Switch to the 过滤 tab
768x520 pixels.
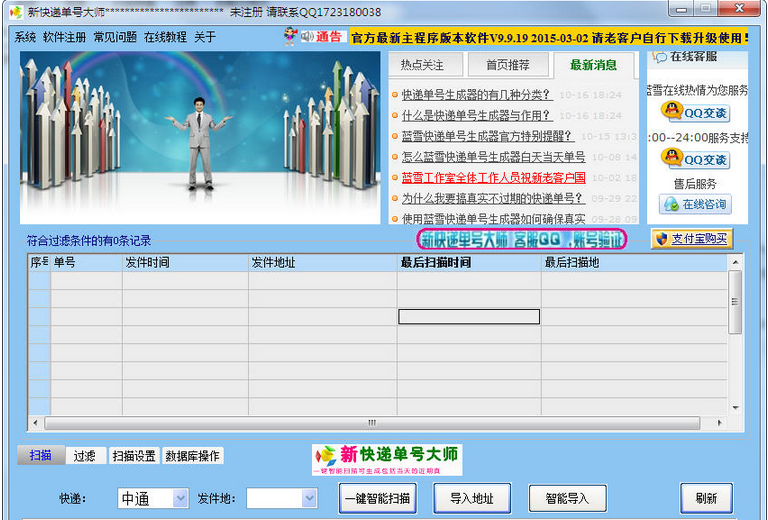tap(84, 456)
